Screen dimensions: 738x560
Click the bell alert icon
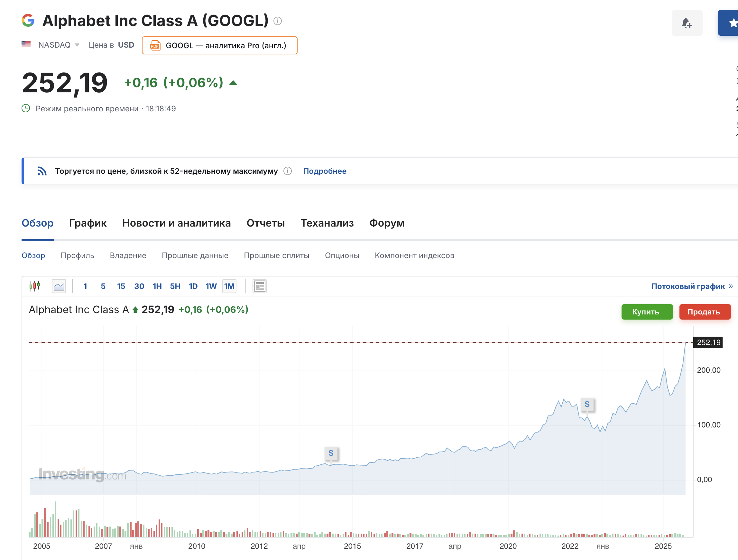coord(687,23)
